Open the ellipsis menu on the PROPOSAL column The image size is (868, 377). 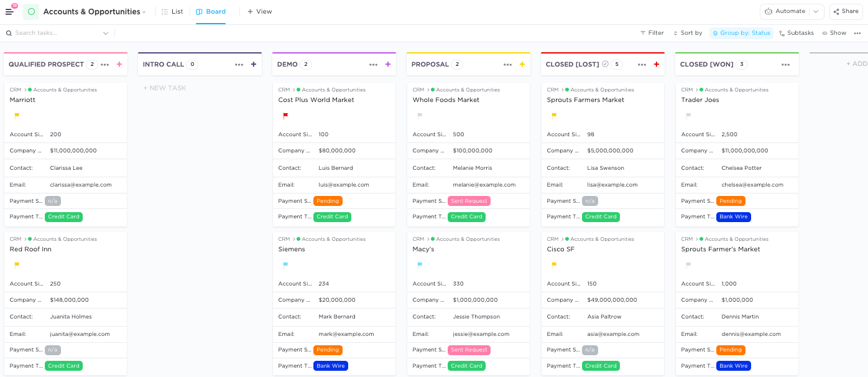[507, 63]
